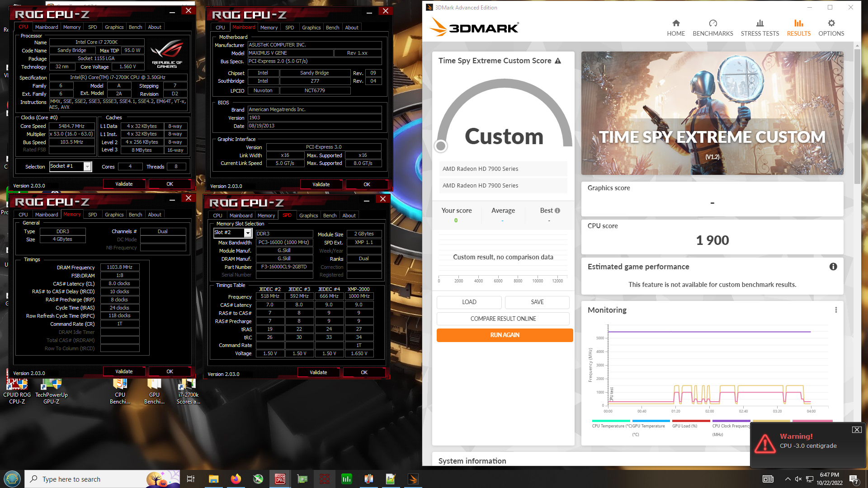This screenshot has width=868, height=488.
Task: Open TechPowerUp GPU-Z desktop shortcut
Action: pos(51,391)
